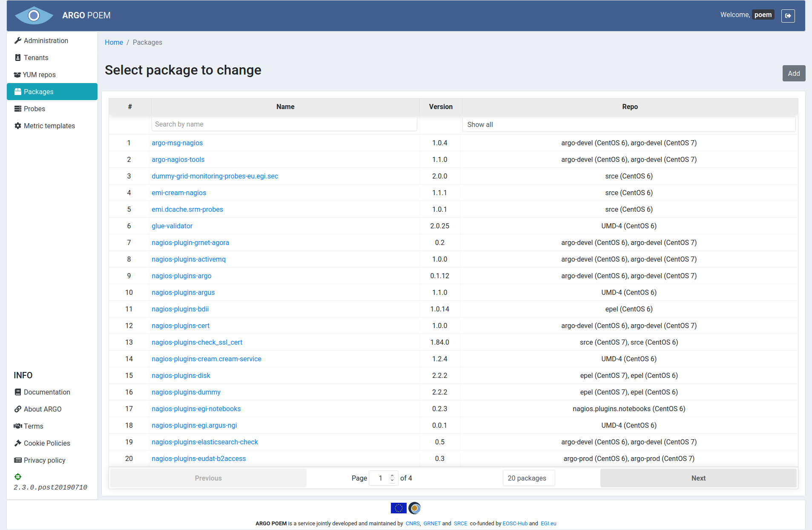
Task: Click the Privacy policy newspaper icon
Action: click(x=18, y=460)
